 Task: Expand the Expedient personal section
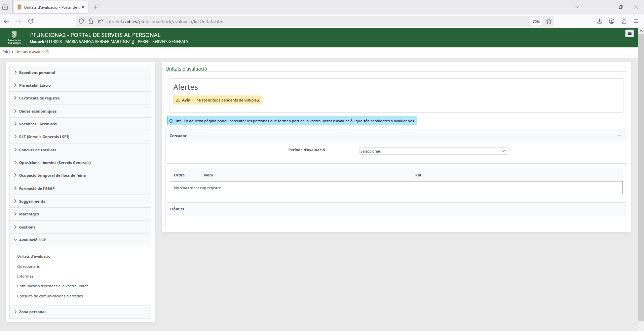pyautogui.click(x=37, y=73)
